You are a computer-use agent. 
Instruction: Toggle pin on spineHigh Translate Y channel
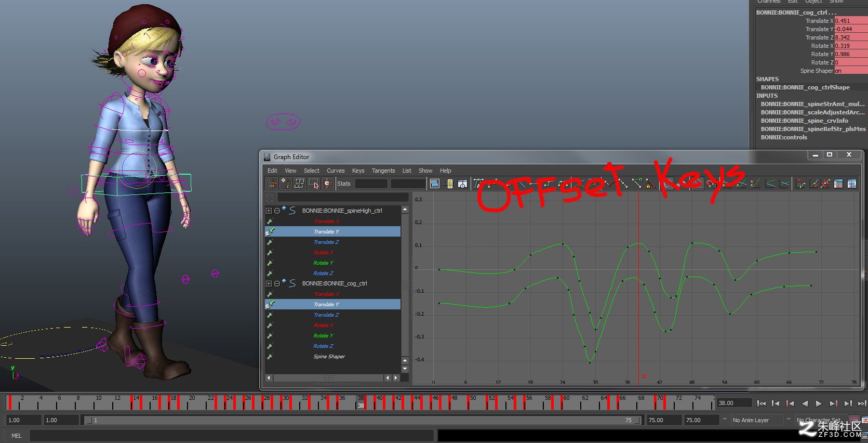click(x=270, y=231)
